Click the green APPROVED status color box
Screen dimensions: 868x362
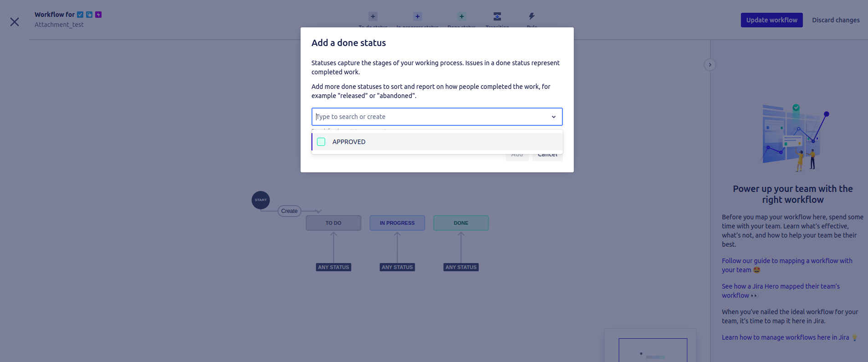click(321, 142)
